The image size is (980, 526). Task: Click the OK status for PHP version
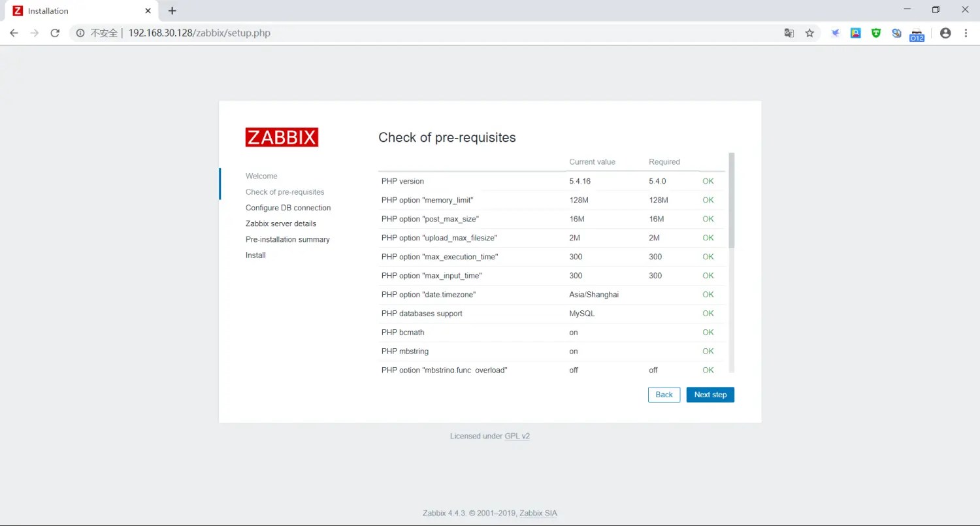(708, 181)
